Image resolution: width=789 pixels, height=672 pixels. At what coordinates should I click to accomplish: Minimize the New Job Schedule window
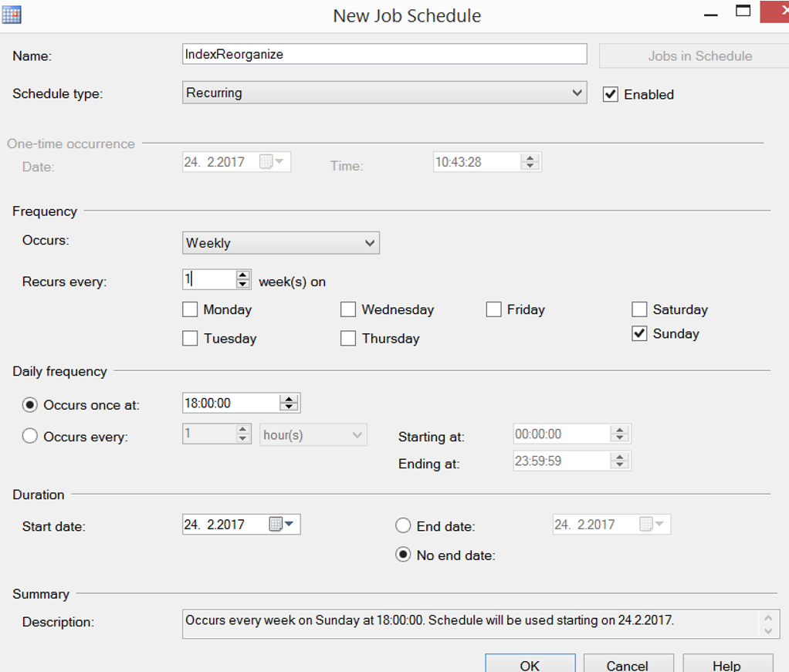tap(711, 15)
